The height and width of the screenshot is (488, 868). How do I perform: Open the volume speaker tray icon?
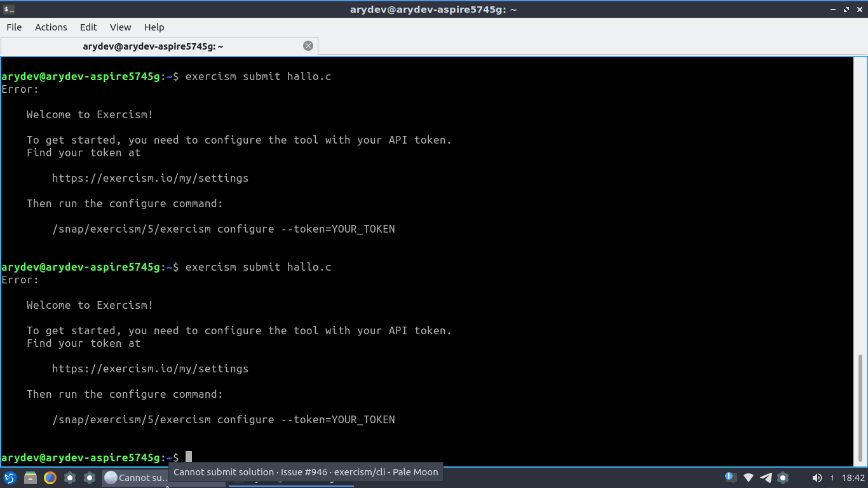coord(817,478)
